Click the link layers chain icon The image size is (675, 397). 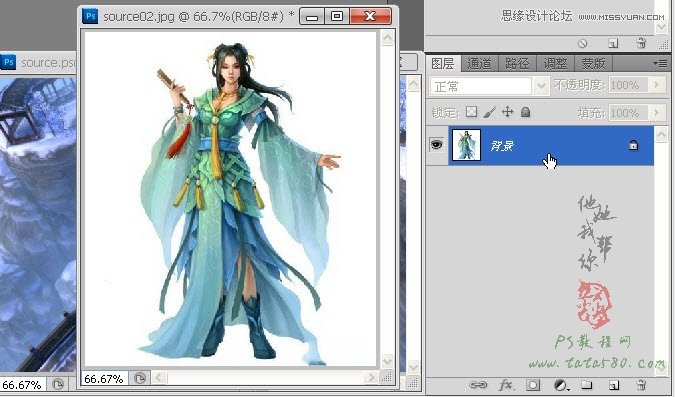[x=477, y=384]
